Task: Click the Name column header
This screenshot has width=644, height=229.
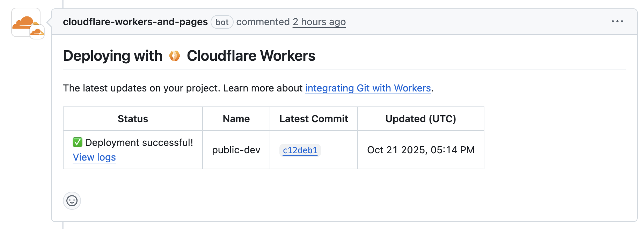Action: coord(236,119)
